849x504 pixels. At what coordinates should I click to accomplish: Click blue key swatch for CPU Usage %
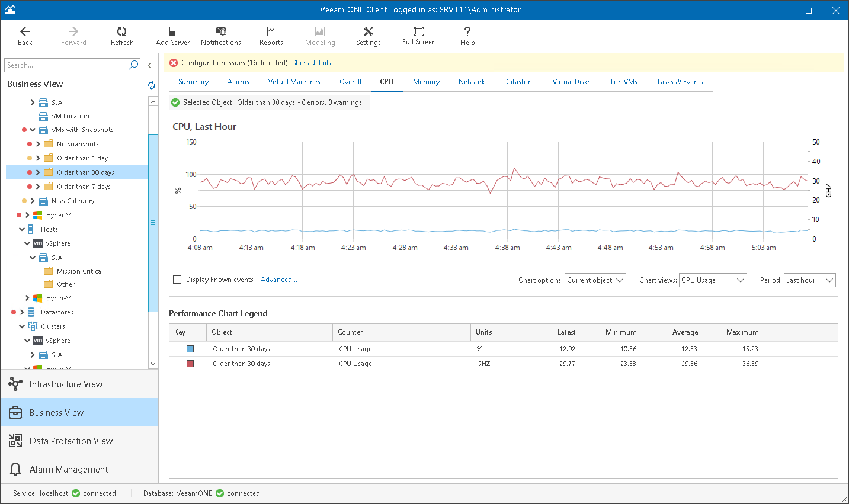click(190, 349)
